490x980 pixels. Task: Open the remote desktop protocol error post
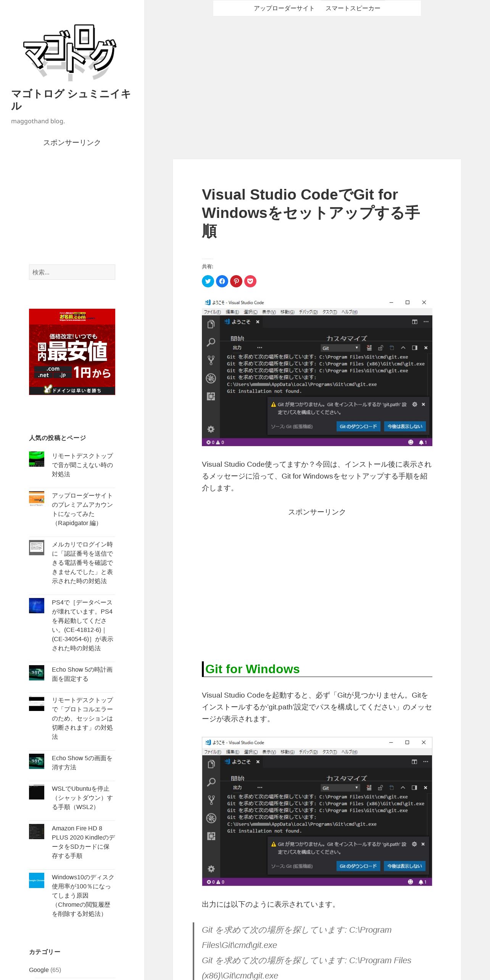[x=82, y=718]
